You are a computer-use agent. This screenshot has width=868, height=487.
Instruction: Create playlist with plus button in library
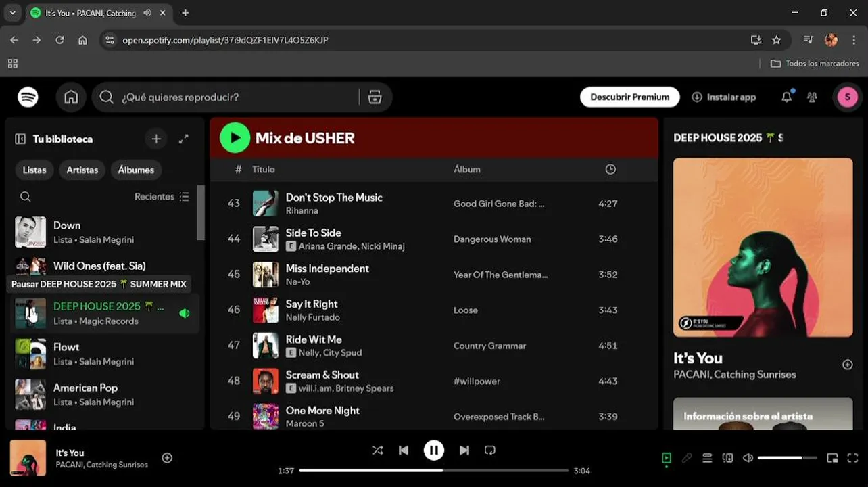point(156,139)
